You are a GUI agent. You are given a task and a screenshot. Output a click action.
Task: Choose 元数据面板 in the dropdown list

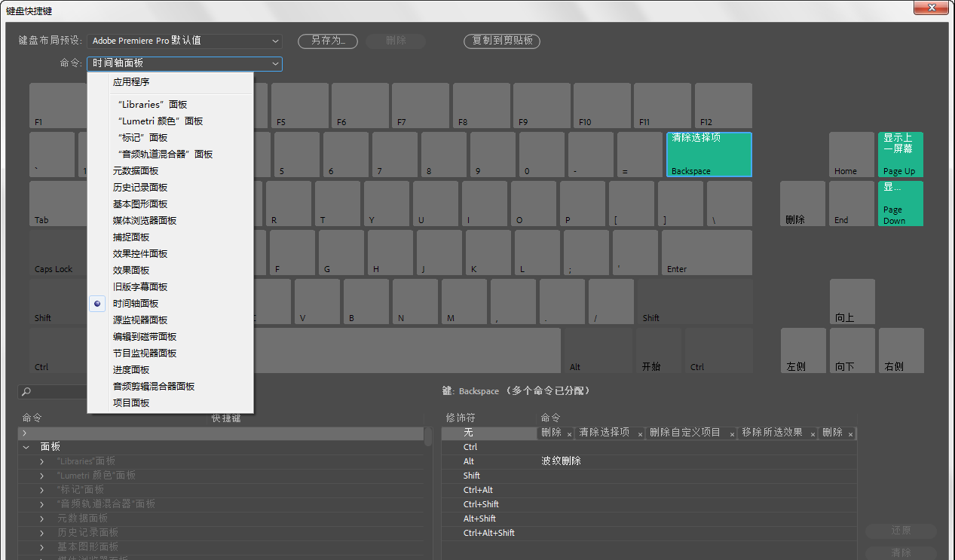(x=170, y=170)
